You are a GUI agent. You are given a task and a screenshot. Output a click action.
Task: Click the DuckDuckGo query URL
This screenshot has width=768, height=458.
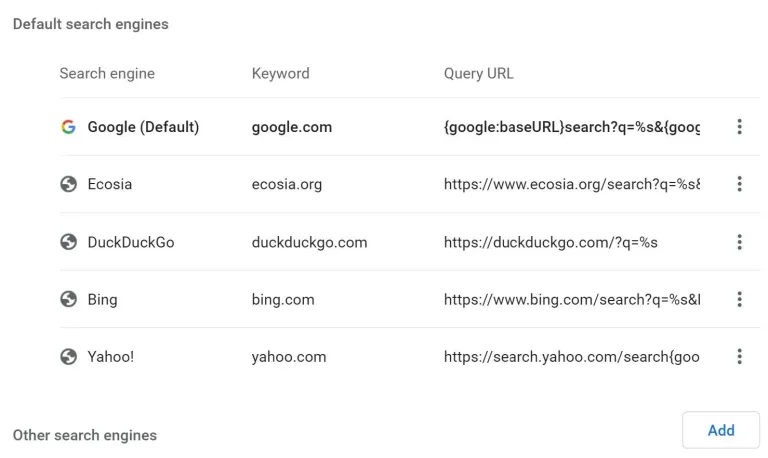pyautogui.click(x=550, y=242)
